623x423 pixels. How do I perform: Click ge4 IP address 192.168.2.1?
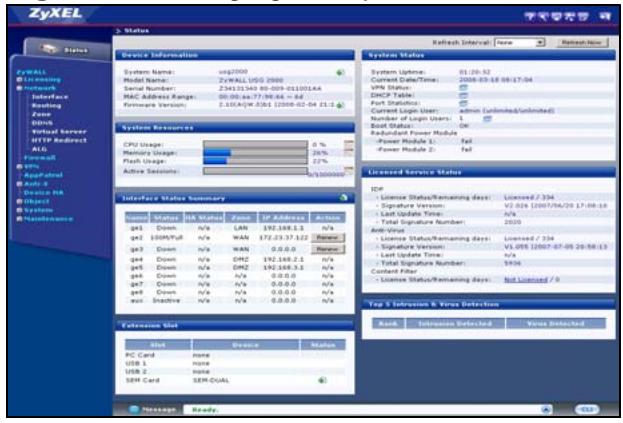(284, 259)
